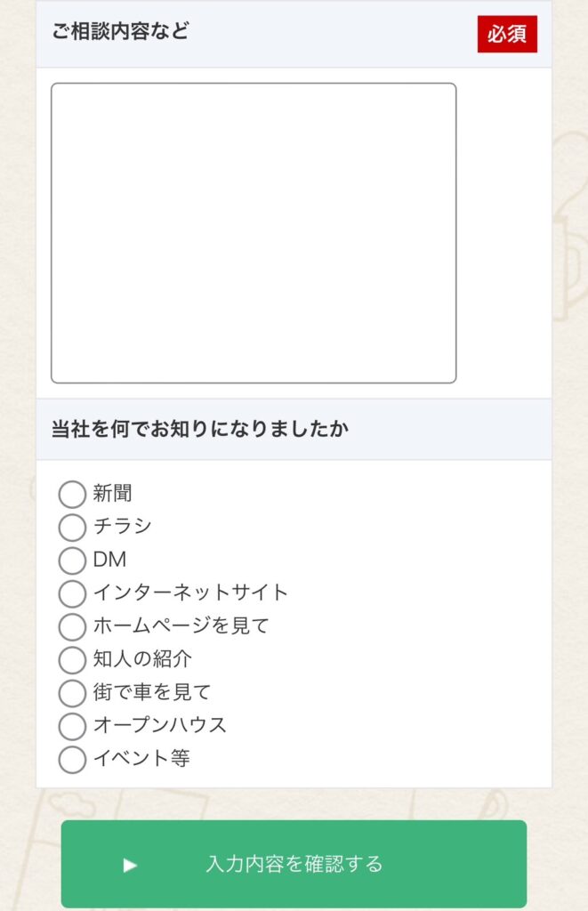Image resolution: width=588 pixels, height=911 pixels.
Task: Choose チラシ as how you found us
Action: tap(71, 528)
